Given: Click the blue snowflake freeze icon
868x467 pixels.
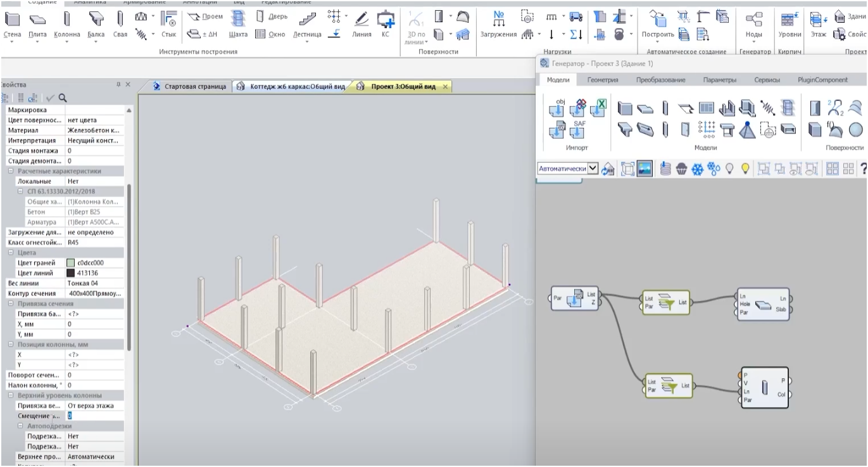Looking at the screenshot, I should point(697,169).
